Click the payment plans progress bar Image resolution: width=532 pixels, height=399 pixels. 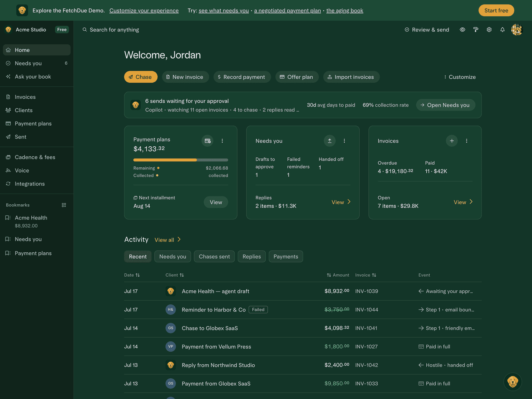tap(181, 160)
